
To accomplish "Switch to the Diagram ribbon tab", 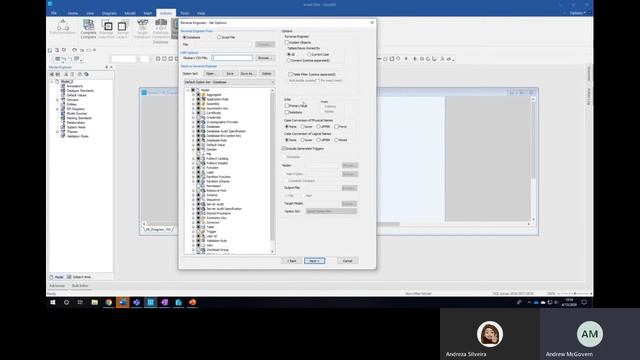I will pos(109,13).
